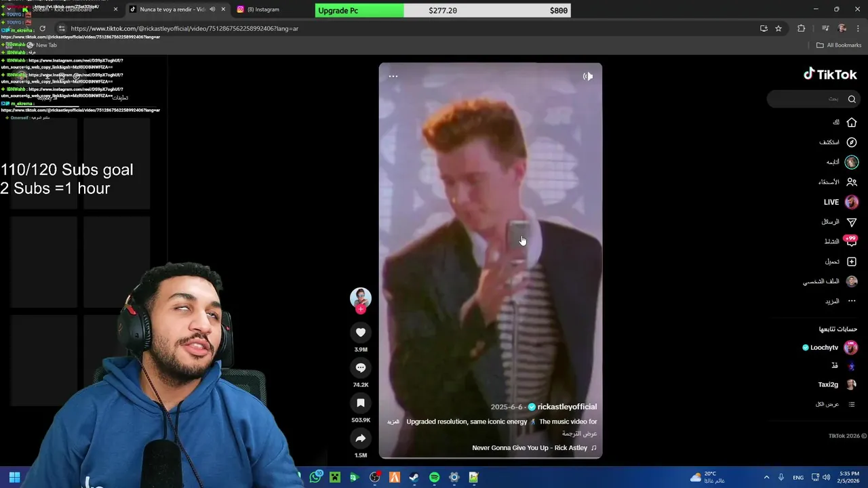Open the More sidebar menu
This screenshot has width=868, height=488.
841,301
